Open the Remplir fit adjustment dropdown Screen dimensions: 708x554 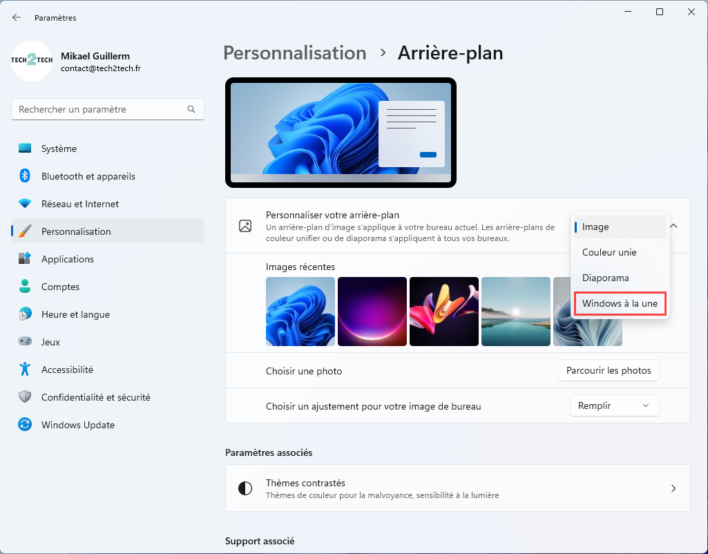coord(614,406)
